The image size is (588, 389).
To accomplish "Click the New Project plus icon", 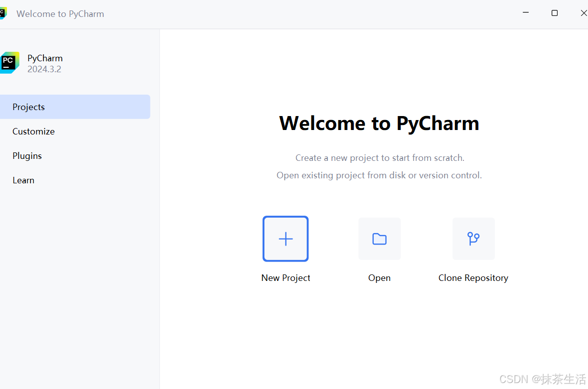I will coord(286,239).
